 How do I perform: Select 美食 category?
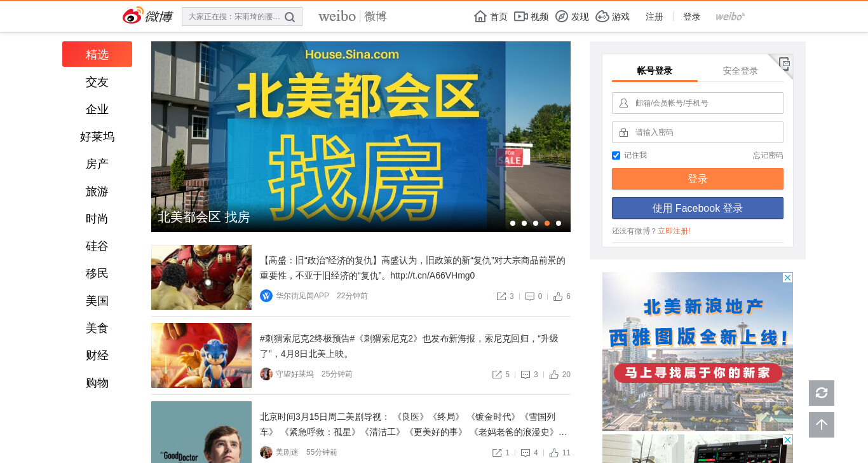coord(97,328)
